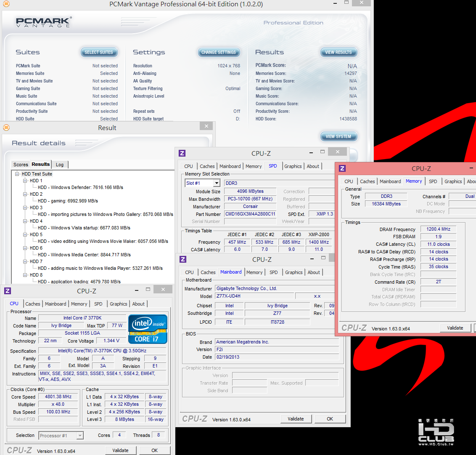
Task: Click the VIEW RESULTS button
Action: (338, 52)
